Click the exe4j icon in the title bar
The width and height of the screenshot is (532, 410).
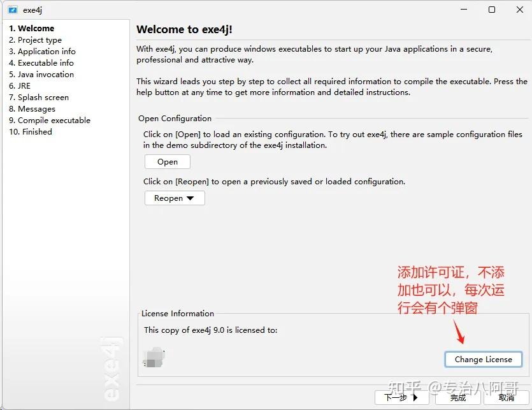pos(13,10)
